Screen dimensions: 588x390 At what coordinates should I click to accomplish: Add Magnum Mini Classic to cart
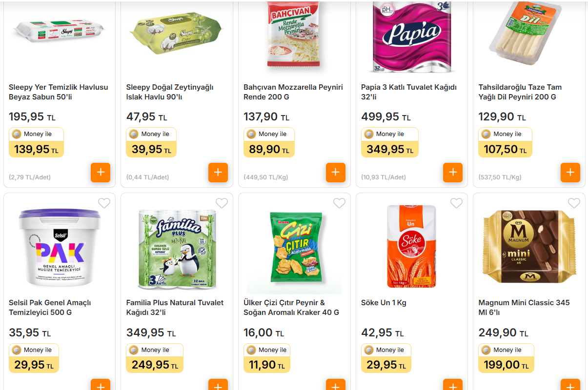[570, 386]
